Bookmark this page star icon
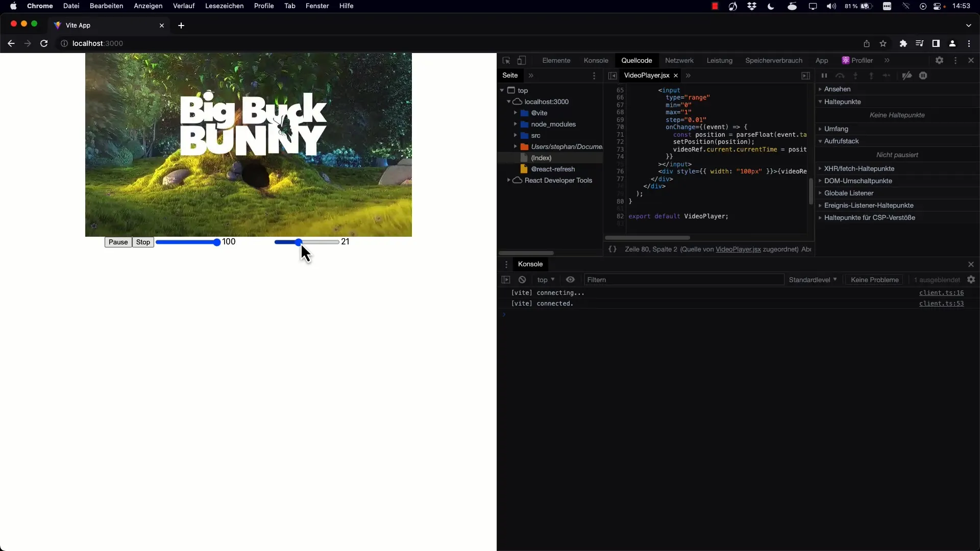This screenshot has height=551, width=980. click(x=883, y=43)
